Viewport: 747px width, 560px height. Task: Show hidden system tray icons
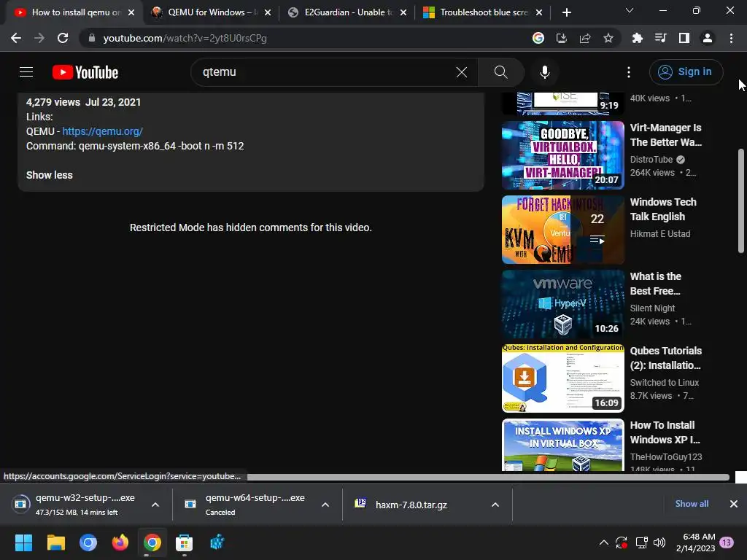603,542
